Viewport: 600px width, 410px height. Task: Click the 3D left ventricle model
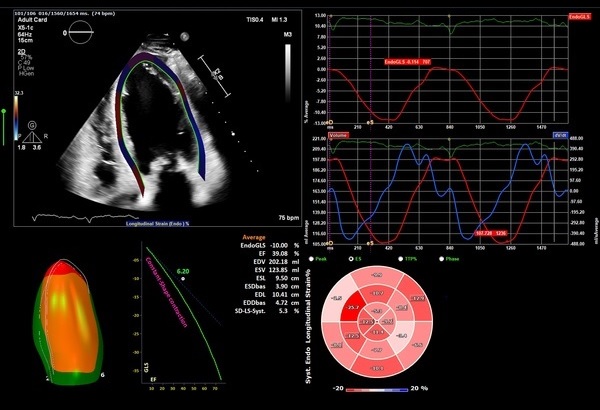[x=69, y=321]
